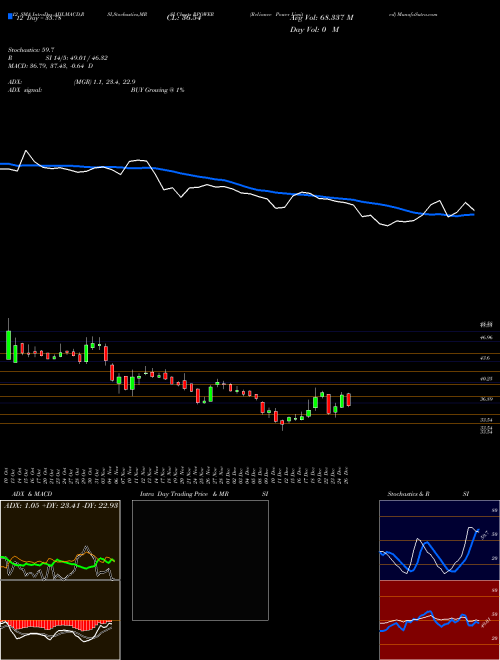Click the white price line's highest peak
500x660 pixels.
(27, 151)
